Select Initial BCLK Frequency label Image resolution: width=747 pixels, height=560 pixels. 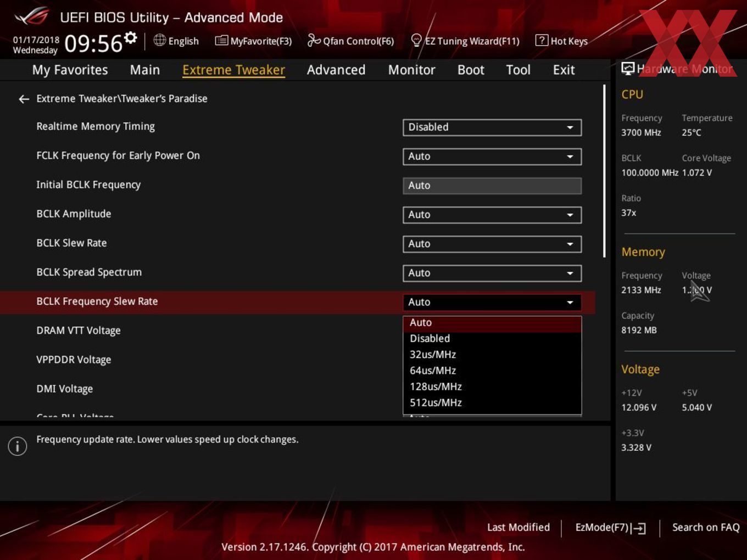click(88, 184)
